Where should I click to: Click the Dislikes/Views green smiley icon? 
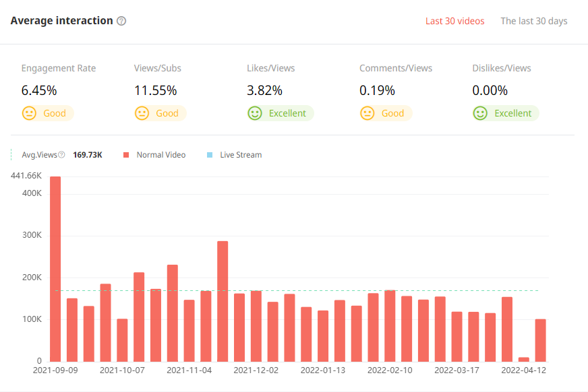(x=480, y=113)
